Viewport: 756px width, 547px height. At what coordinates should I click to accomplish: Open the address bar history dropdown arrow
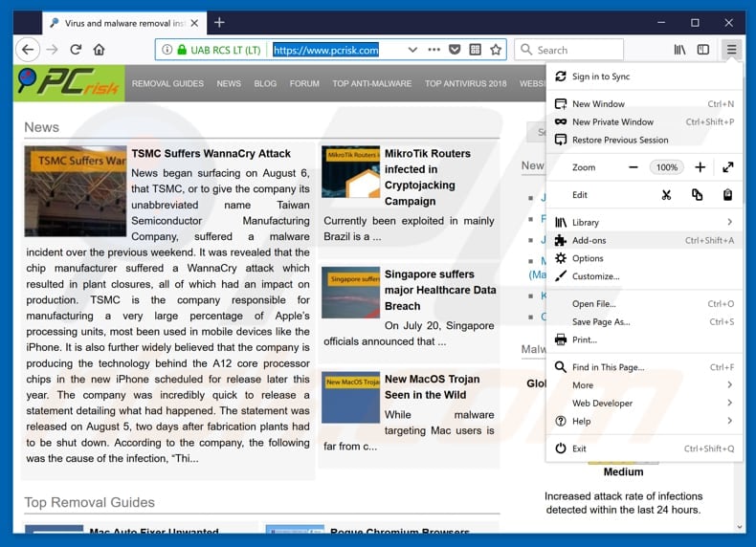coord(412,50)
